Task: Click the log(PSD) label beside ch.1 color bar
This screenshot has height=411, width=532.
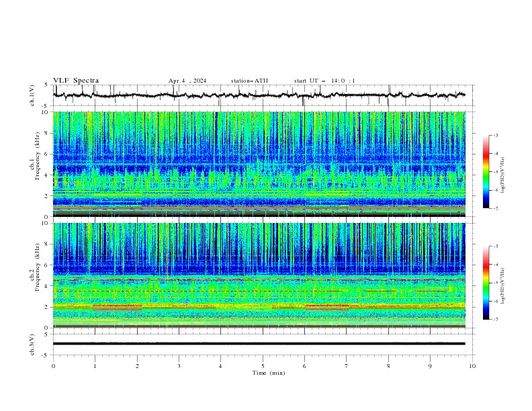Action: (x=502, y=175)
